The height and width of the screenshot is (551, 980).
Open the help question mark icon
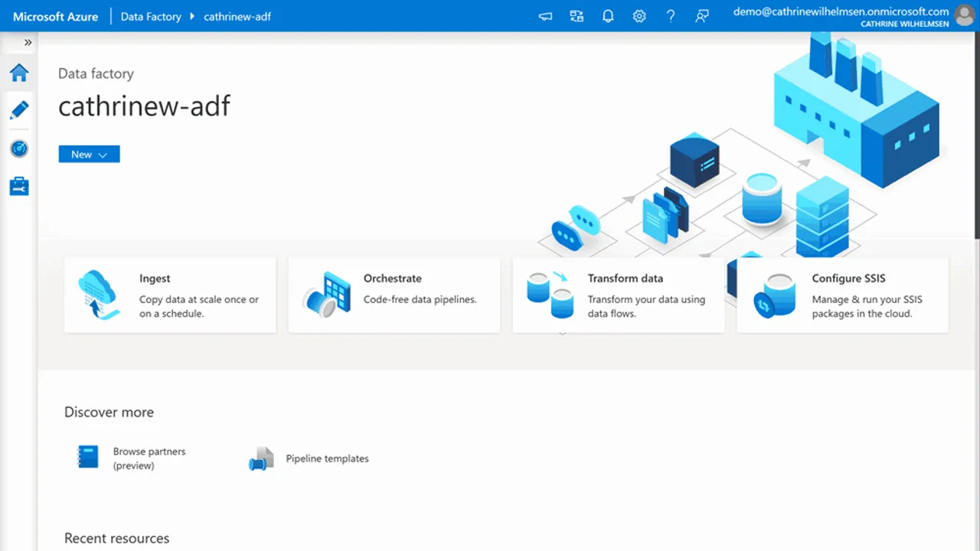click(x=671, y=16)
